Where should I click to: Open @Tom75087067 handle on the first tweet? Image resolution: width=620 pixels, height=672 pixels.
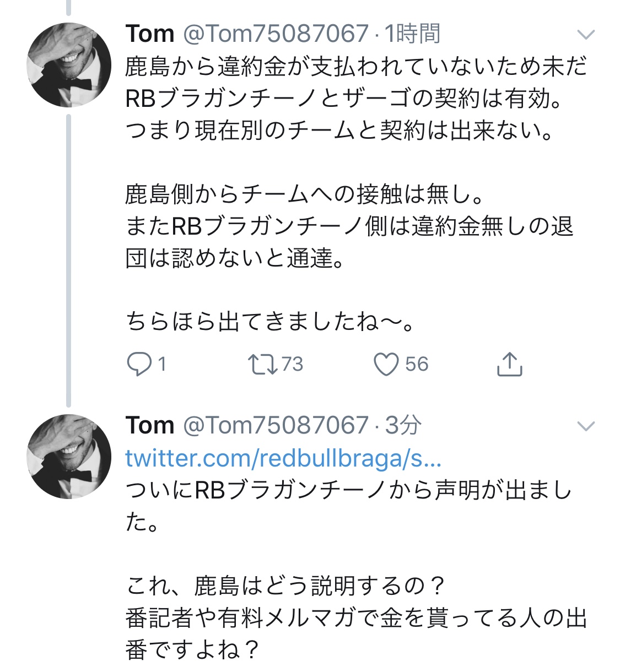[x=275, y=34]
